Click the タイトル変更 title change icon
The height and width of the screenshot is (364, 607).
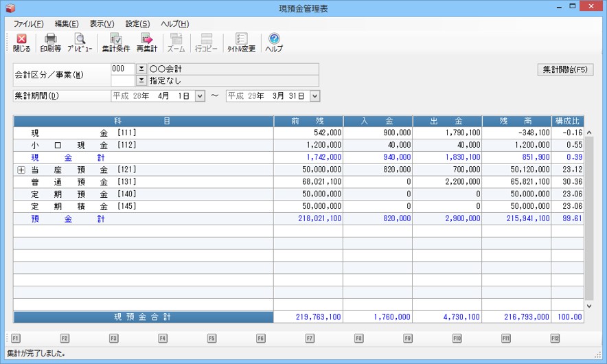click(x=241, y=43)
